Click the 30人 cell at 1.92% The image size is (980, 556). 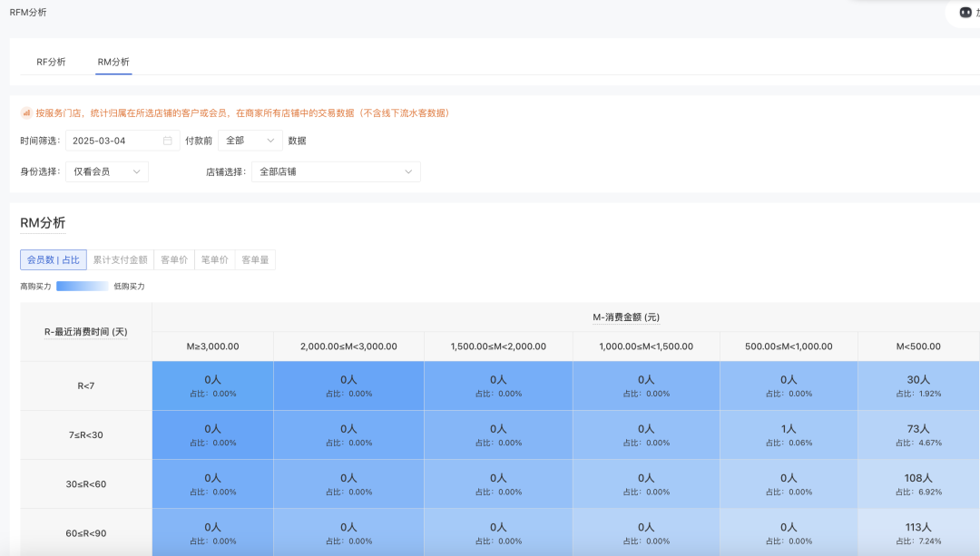[x=918, y=386]
